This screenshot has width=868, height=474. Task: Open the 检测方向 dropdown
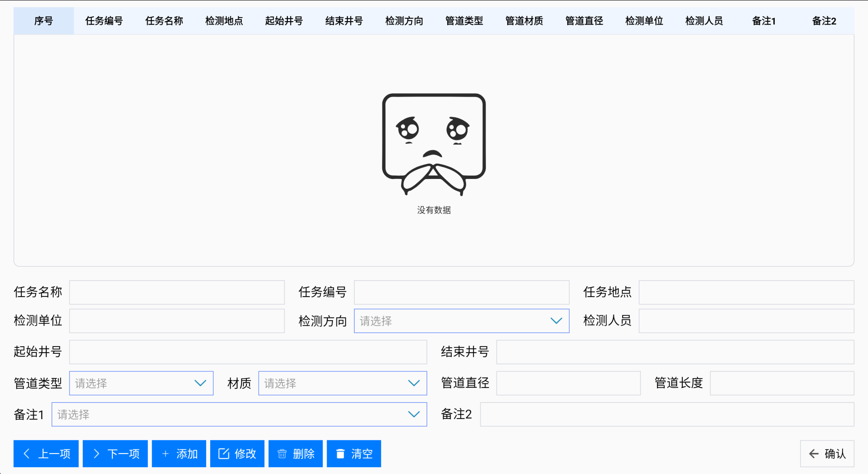pos(461,321)
